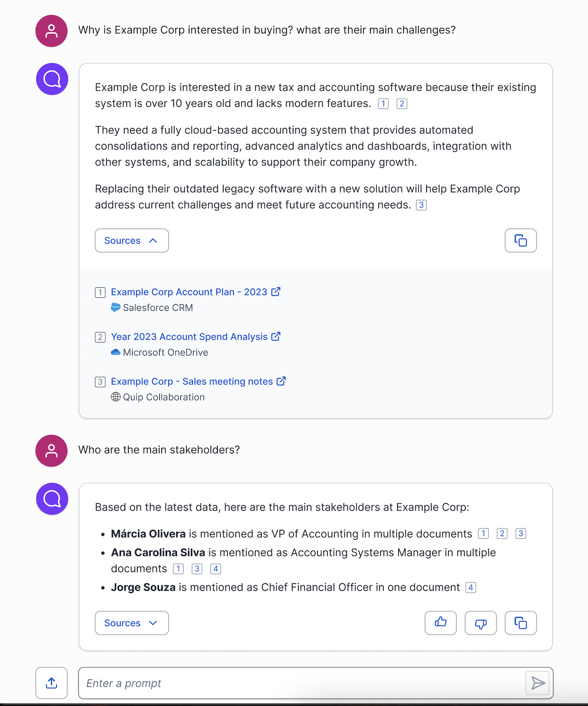
Task: Click the upload file icon
Action: point(51,683)
